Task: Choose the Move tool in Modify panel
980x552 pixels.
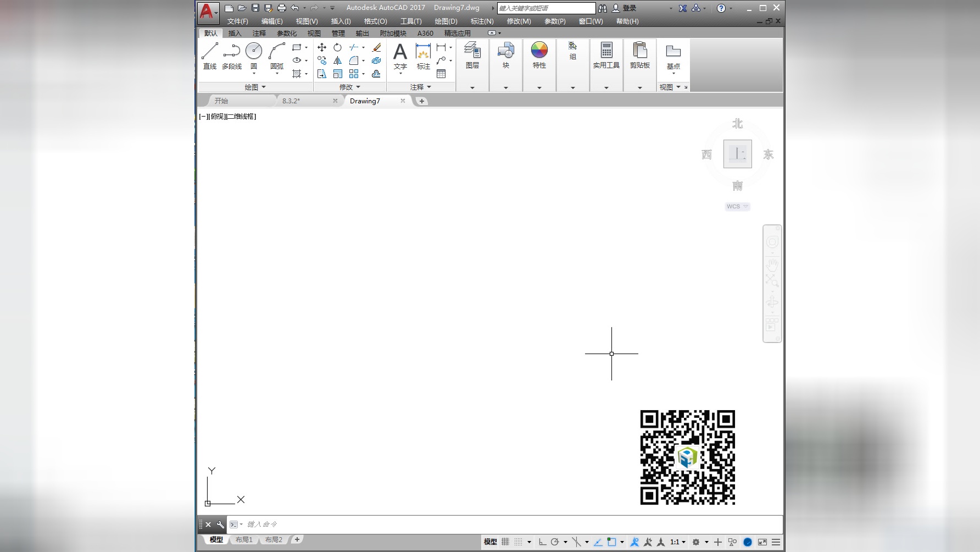Action: tap(322, 47)
